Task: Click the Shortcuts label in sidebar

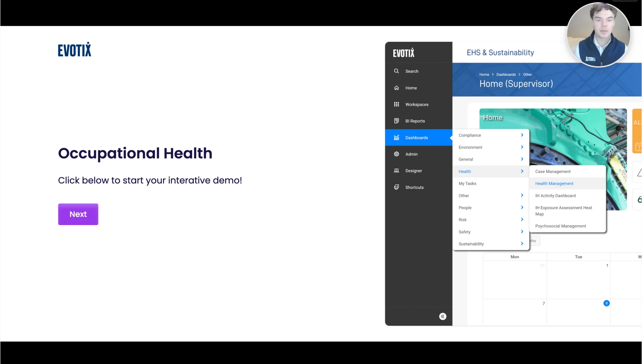Action: tap(414, 187)
